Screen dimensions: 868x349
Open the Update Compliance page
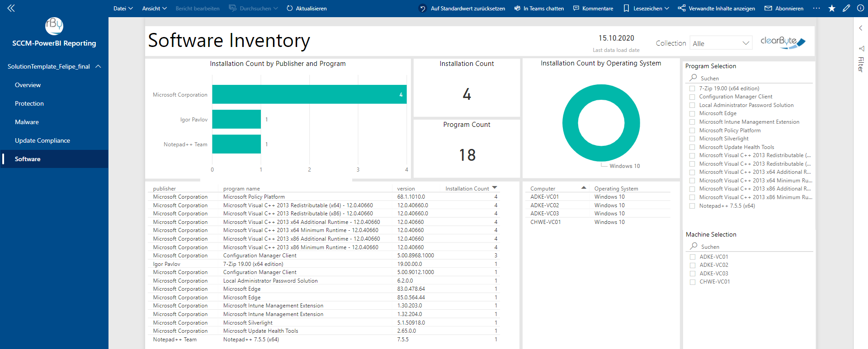42,140
